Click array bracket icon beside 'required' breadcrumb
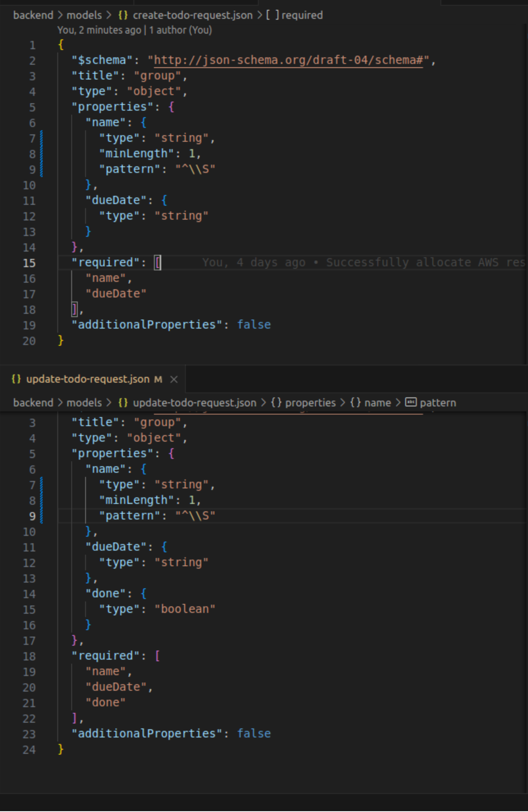 pos(272,15)
